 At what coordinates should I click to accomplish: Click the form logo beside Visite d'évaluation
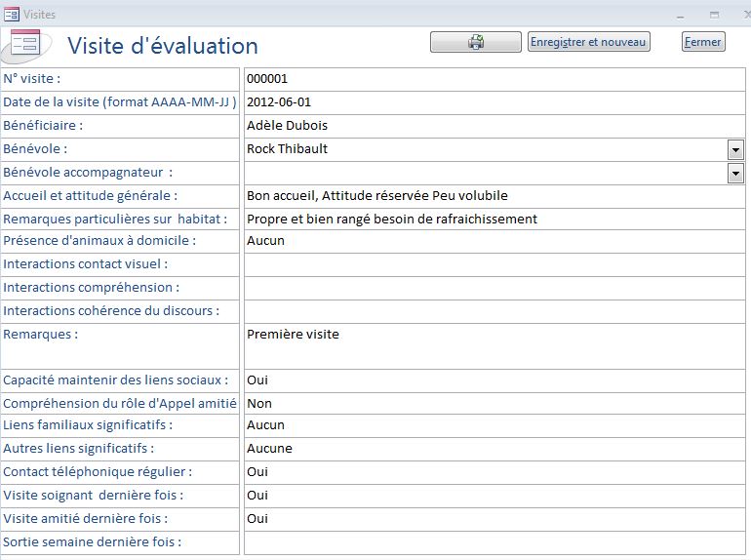coord(27,46)
